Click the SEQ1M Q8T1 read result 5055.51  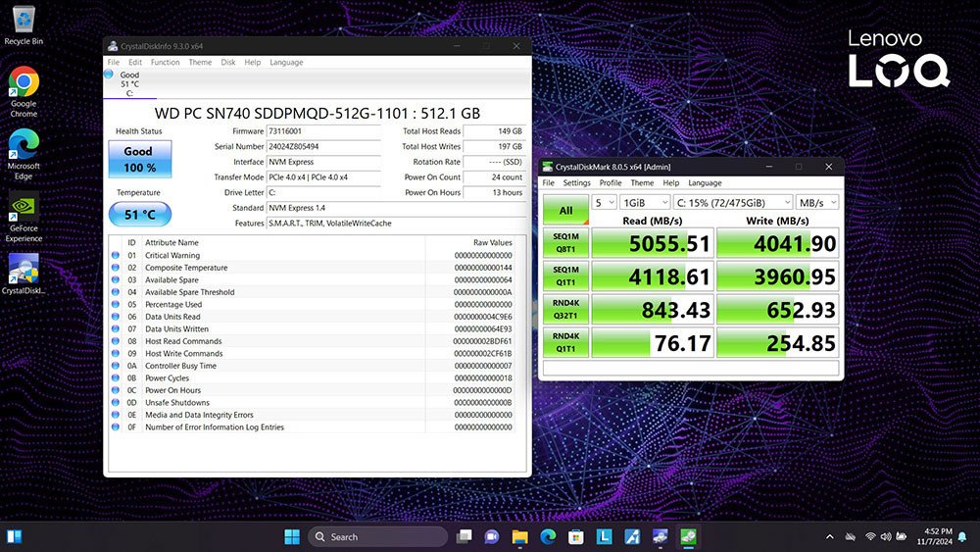click(652, 243)
